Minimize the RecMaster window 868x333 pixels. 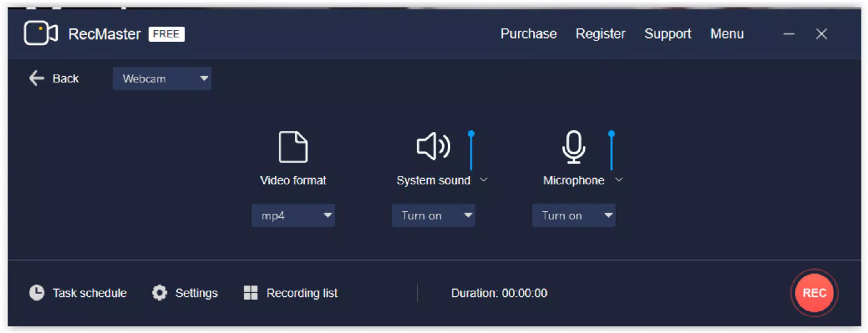[x=789, y=34]
